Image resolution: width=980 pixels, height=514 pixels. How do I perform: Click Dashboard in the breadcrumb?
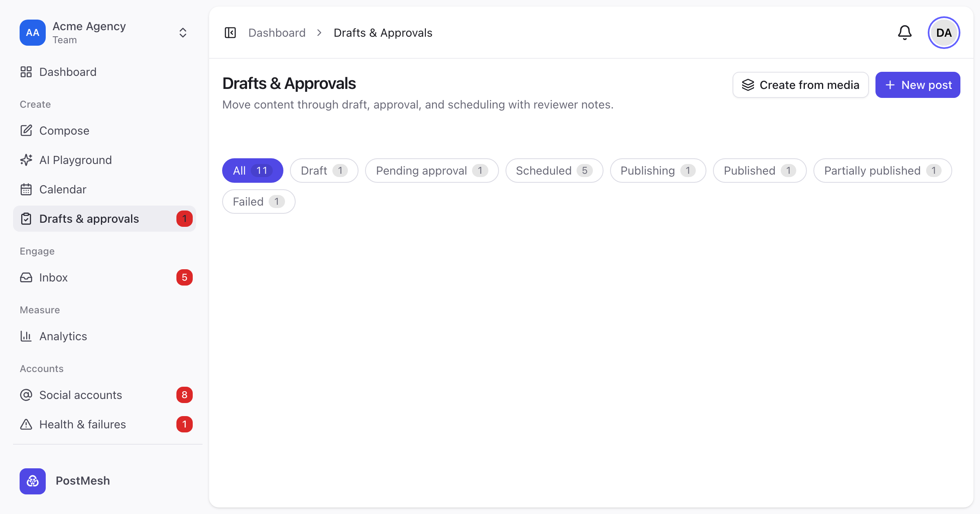tap(277, 33)
